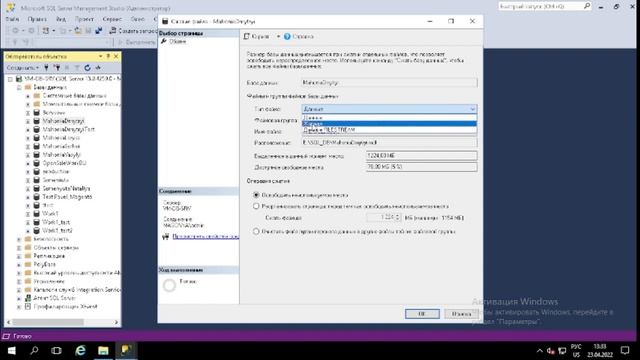640x360 pixels.
Task: Click the available free space field
Action: (421, 167)
